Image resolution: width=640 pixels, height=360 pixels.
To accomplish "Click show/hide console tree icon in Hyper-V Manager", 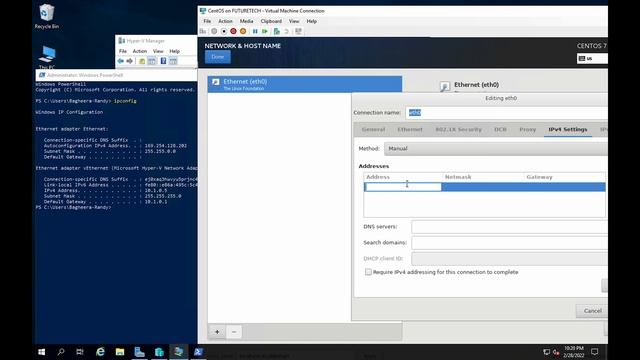I will click(152, 61).
